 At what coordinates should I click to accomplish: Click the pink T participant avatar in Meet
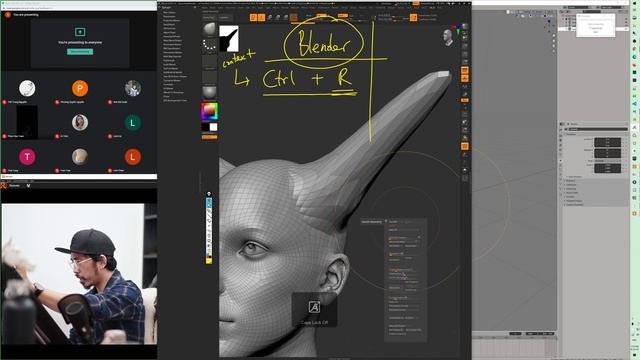(27, 157)
